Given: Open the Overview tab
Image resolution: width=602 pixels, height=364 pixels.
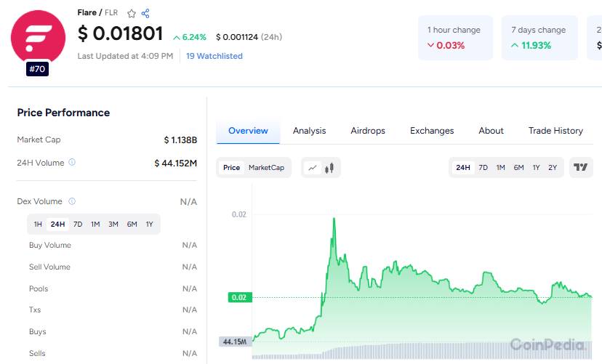Looking at the screenshot, I should point(248,131).
